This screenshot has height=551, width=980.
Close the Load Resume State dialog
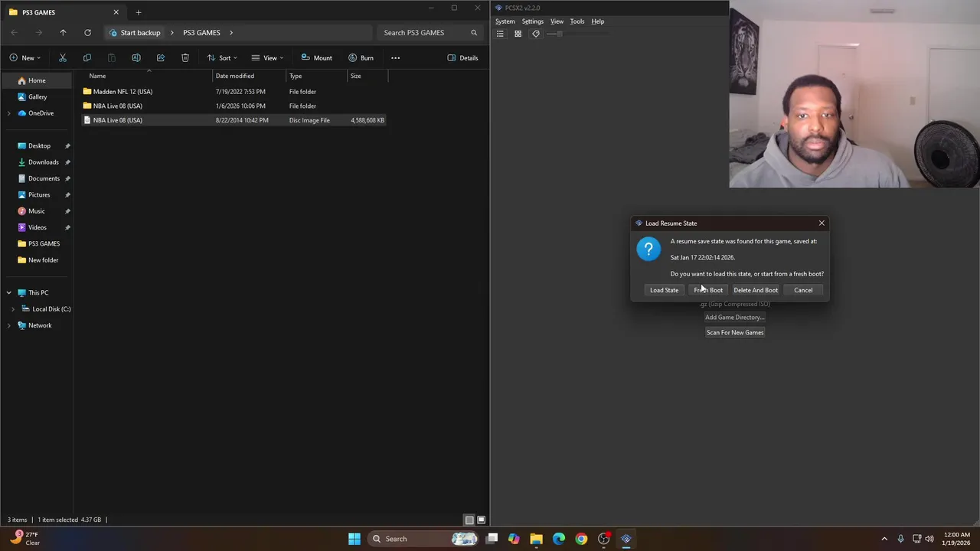822,223
